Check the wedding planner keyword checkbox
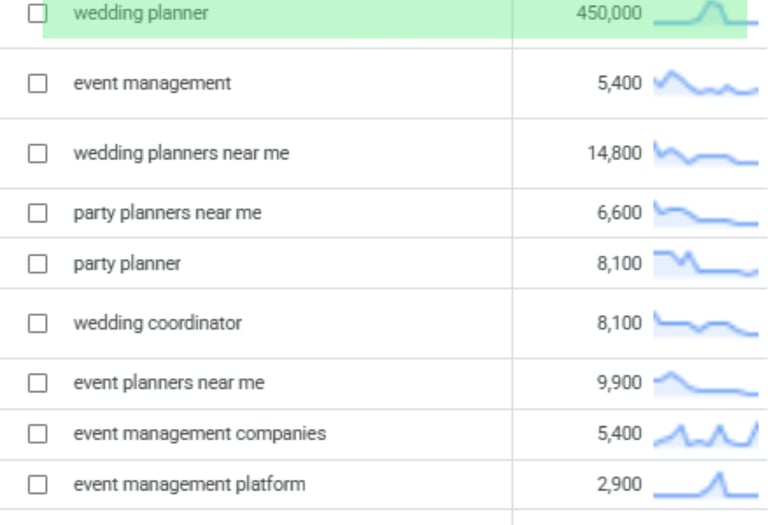The width and height of the screenshot is (768, 525). click(38, 14)
